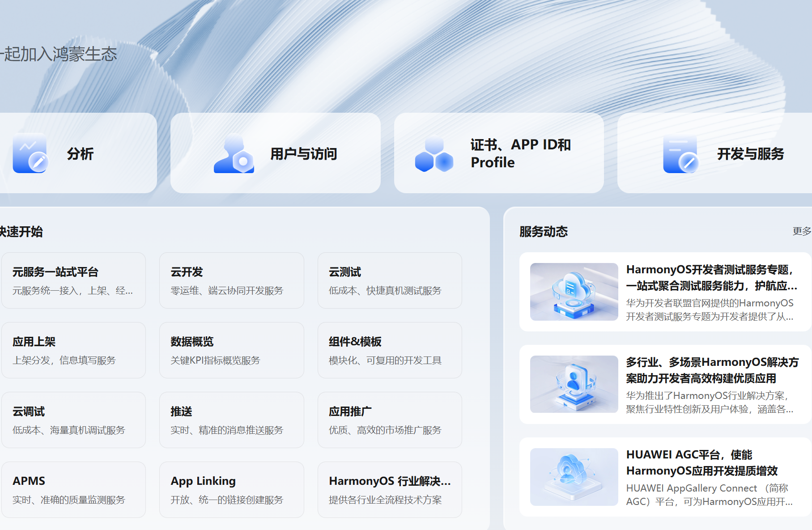This screenshot has width=812, height=530.
Task: Select the 组件&模板 card
Action: coord(390,350)
